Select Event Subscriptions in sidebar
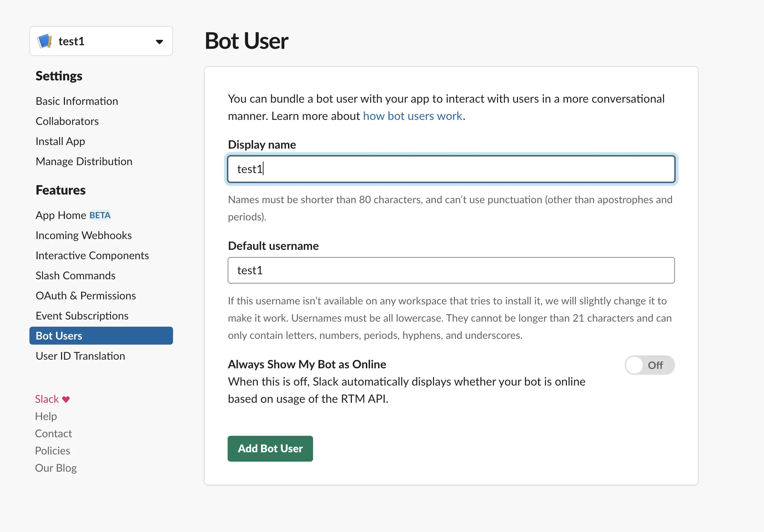Screen dimensions: 764x532 [x=82, y=316]
